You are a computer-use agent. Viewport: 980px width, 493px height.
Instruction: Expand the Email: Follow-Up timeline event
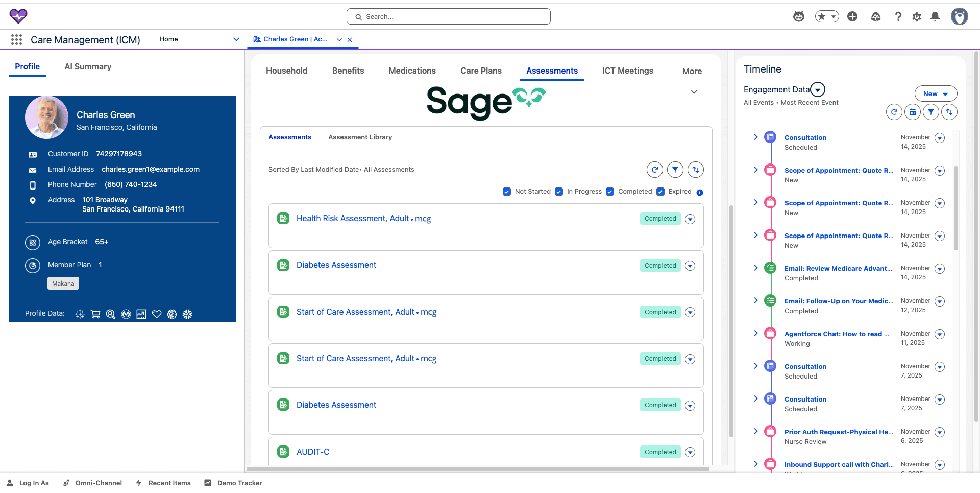756,300
